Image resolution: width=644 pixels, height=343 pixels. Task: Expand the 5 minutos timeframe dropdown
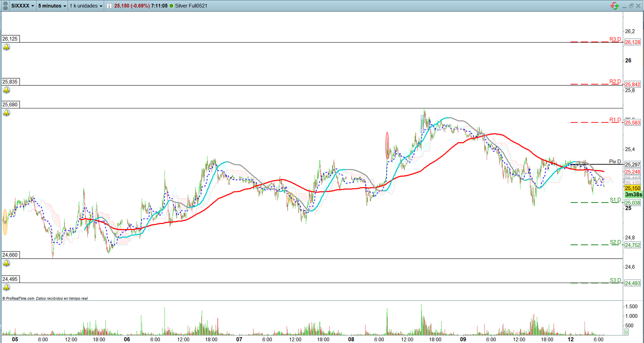(52, 6)
